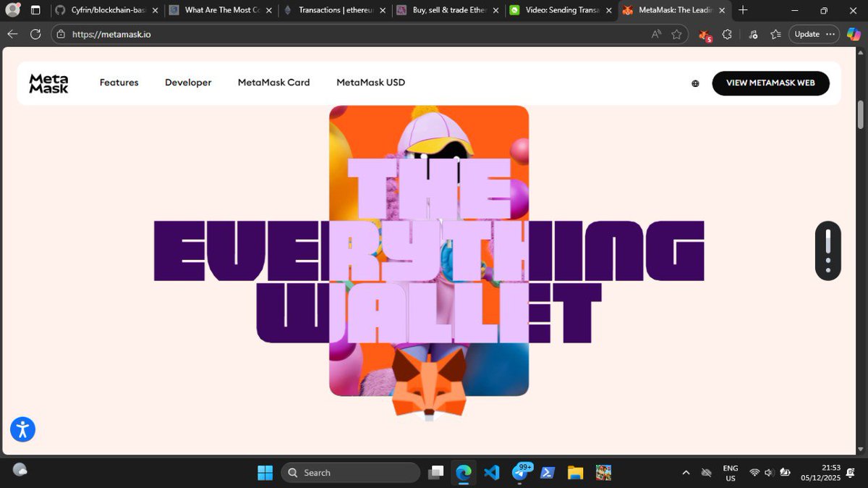The image size is (868, 488).
Task: Open the MetaMask Card link
Action: coord(273,83)
